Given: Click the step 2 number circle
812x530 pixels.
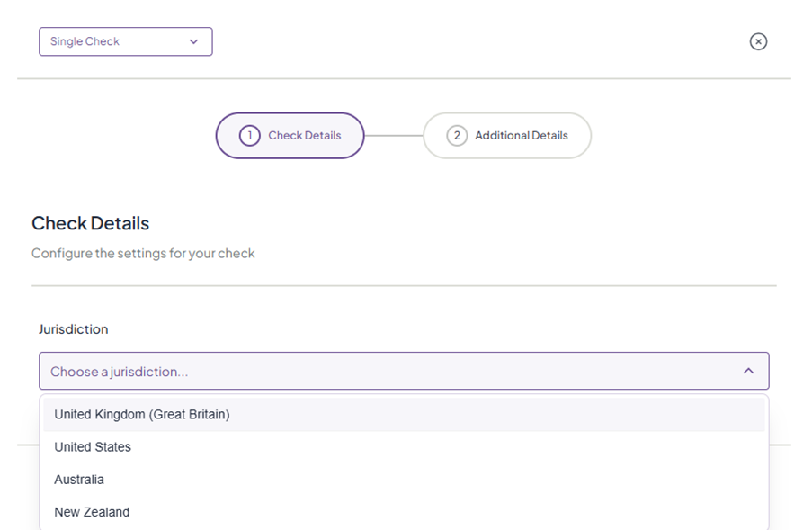Looking at the screenshot, I should click(x=457, y=136).
